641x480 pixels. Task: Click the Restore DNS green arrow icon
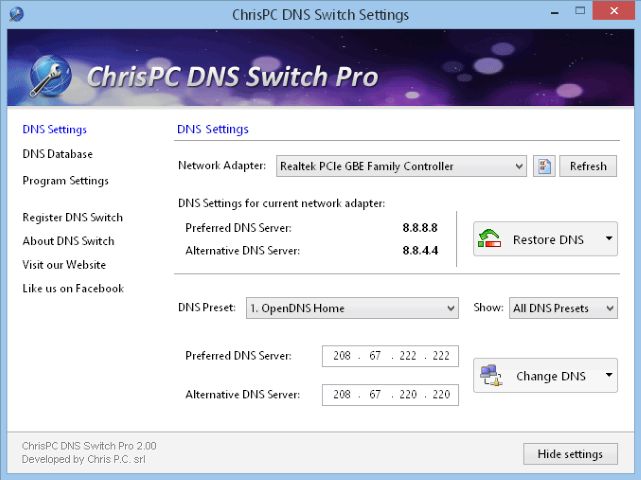[x=489, y=239]
